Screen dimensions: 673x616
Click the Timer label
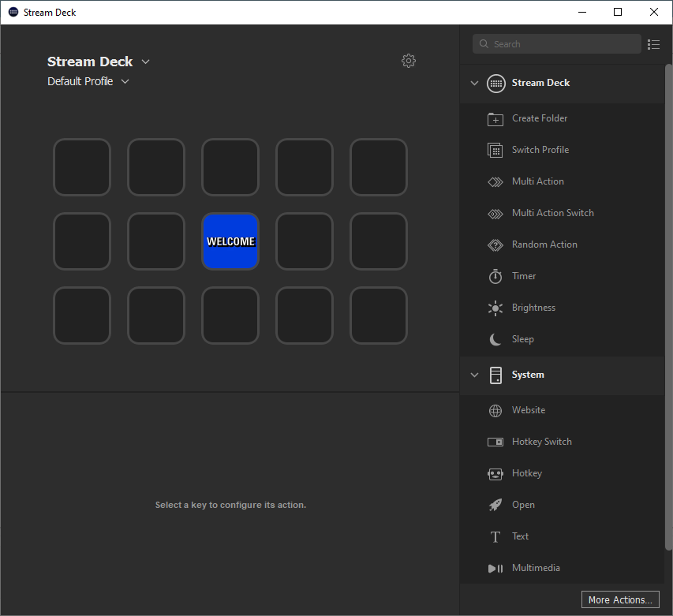[x=524, y=276]
